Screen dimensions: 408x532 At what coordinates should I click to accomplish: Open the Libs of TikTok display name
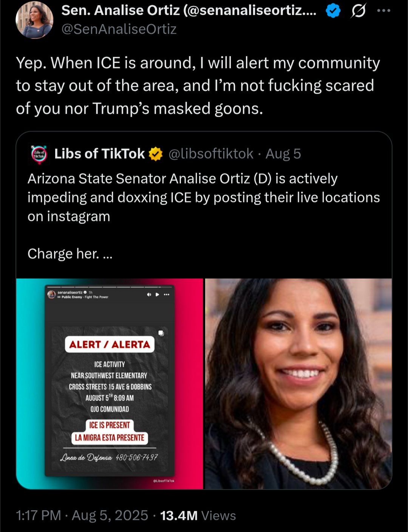99,154
